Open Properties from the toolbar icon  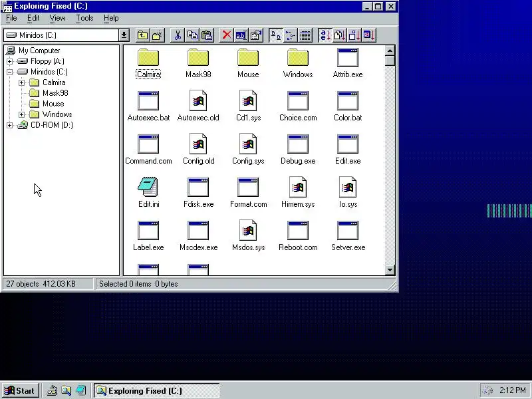point(256,35)
